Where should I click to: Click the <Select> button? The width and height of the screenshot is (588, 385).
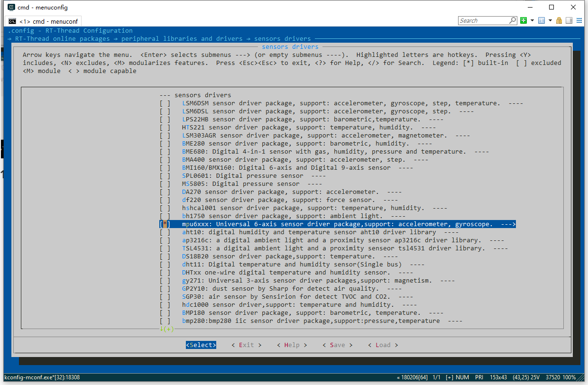point(201,345)
